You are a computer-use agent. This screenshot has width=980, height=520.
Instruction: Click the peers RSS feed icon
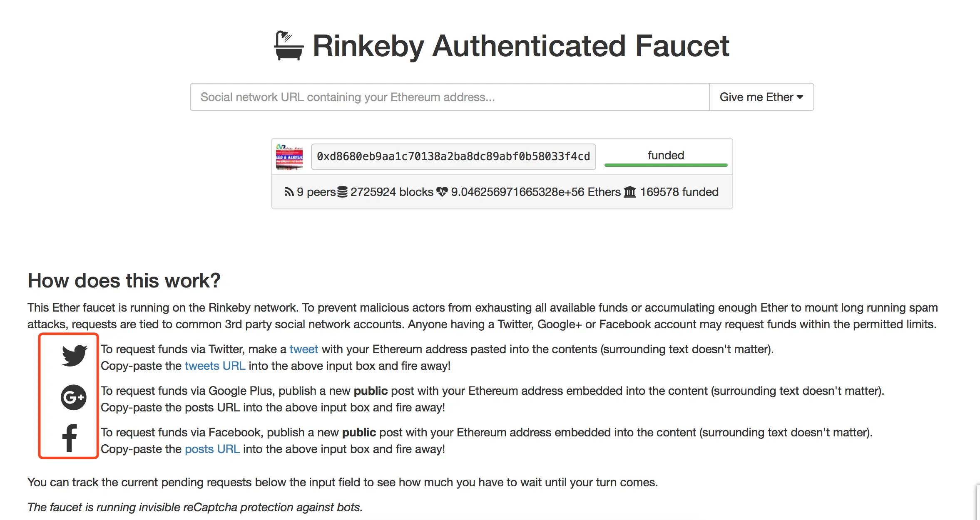pyautogui.click(x=289, y=192)
